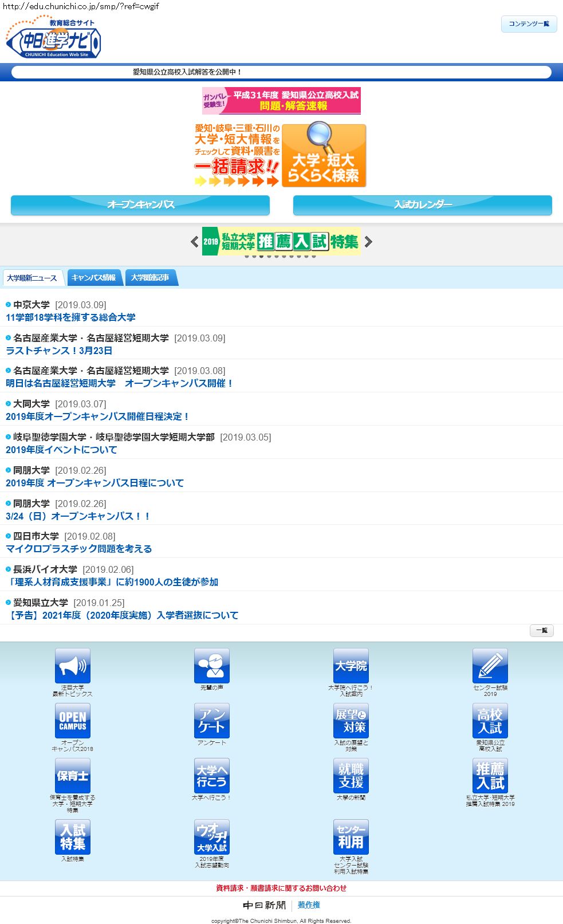Show the next carousel banner with the right arrow

point(368,242)
